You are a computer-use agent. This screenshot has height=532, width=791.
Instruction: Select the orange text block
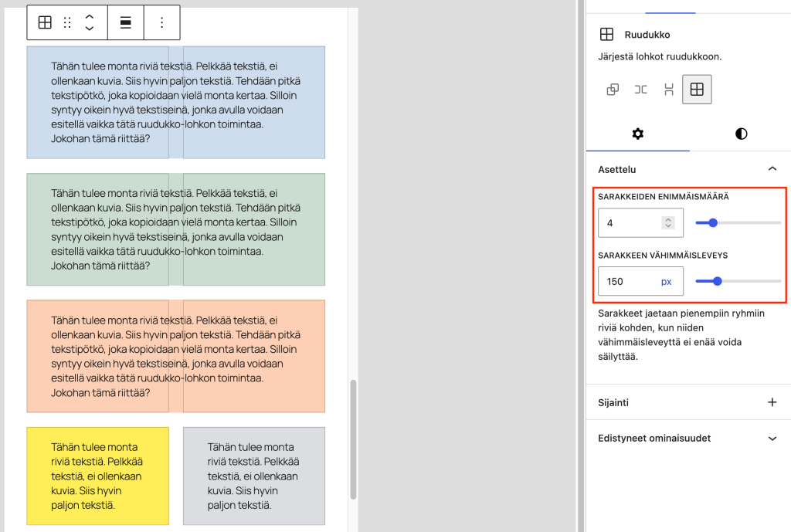tap(175, 357)
